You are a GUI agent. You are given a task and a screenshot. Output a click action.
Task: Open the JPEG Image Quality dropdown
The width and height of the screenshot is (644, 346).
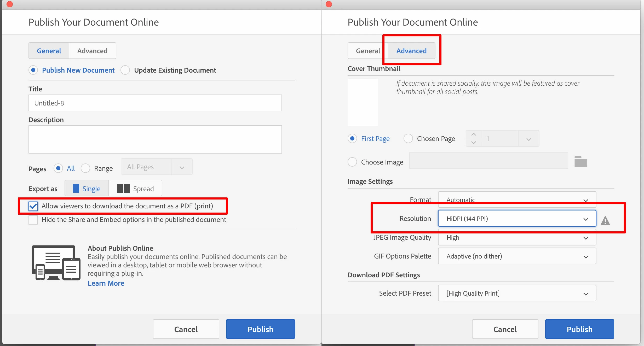tap(517, 237)
